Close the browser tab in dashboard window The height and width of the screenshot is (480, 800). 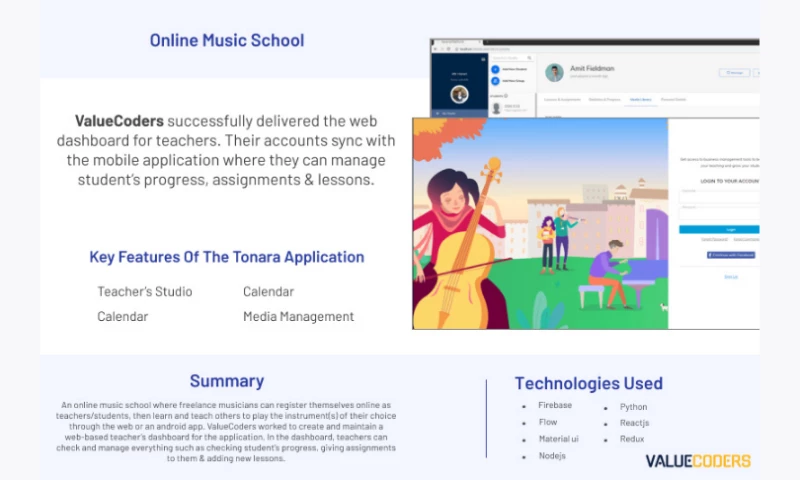(x=478, y=42)
